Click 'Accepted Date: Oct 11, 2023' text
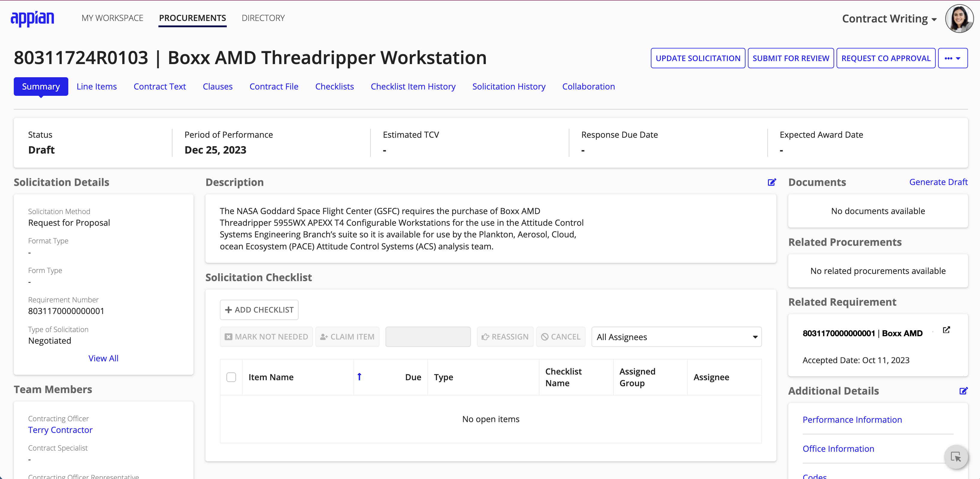This screenshot has width=980, height=479. tap(856, 360)
